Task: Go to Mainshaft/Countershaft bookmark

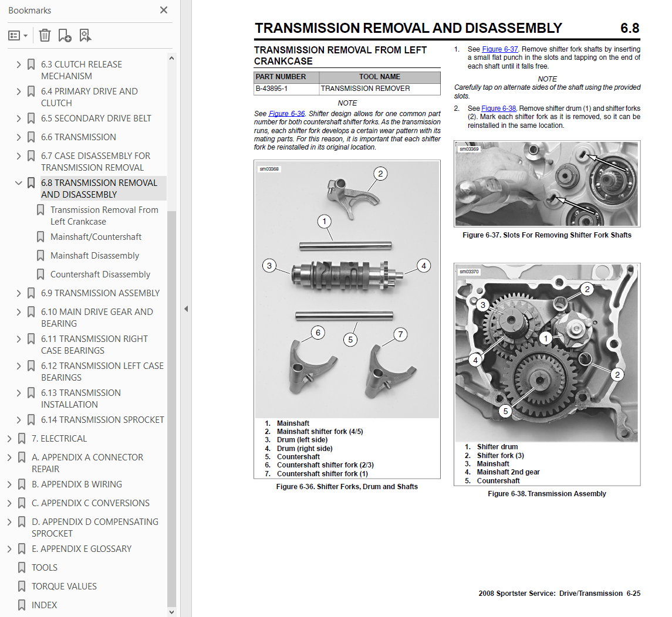Action: pos(96,237)
